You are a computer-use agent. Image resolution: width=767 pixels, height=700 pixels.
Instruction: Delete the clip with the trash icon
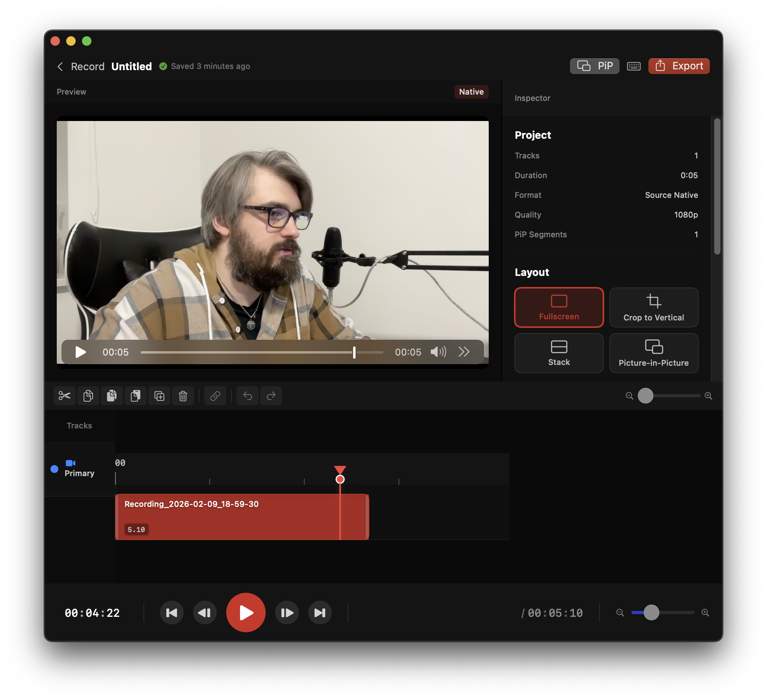coord(183,396)
